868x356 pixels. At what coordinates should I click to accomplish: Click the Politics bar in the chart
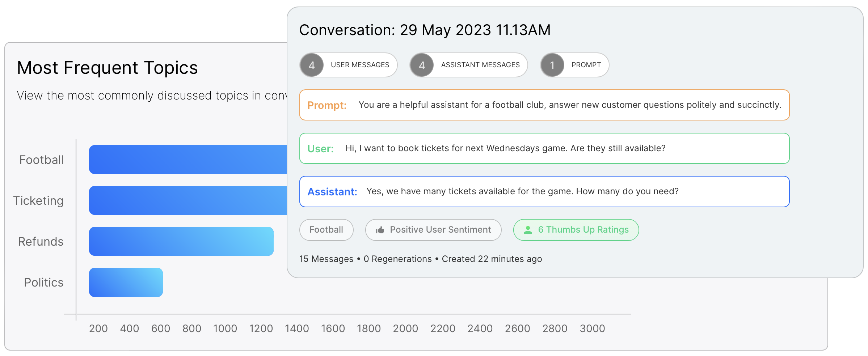(x=126, y=282)
